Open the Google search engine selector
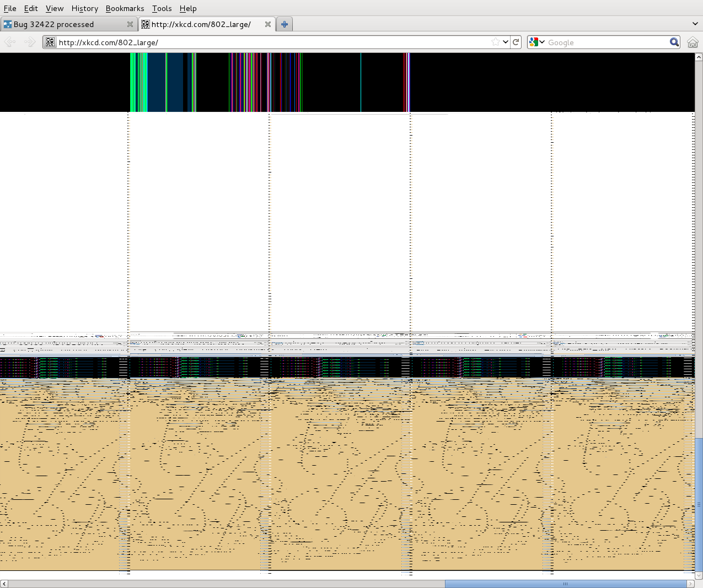 pos(536,42)
